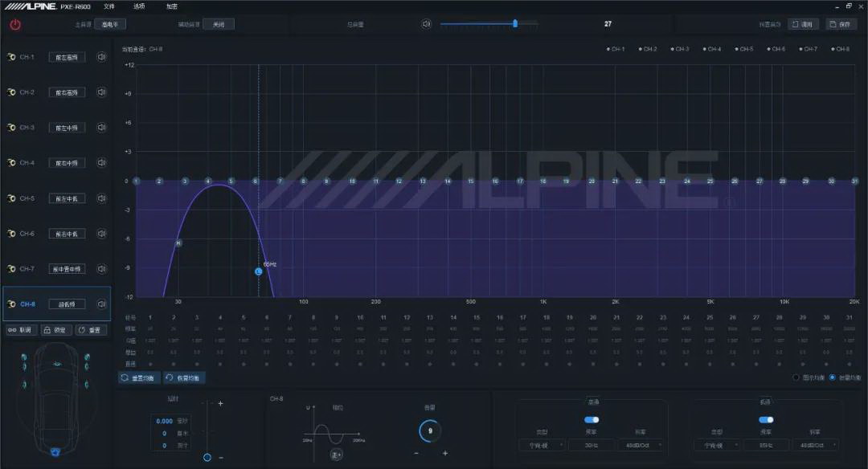This screenshot has height=469, width=868.
Task: Toggle CH-6 curve in graph legend
Action: 776,49
